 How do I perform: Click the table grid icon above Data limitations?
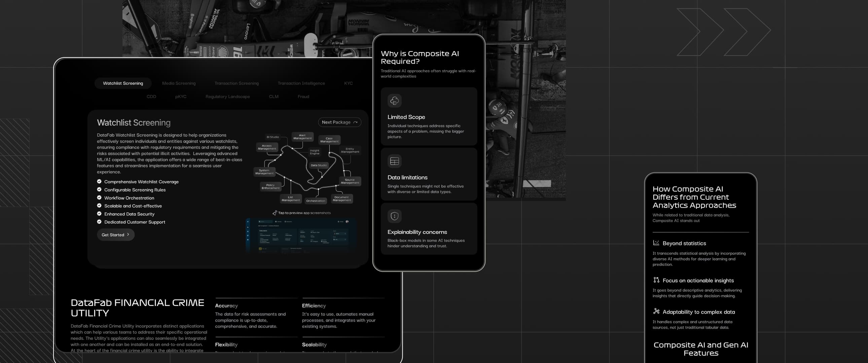(x=394, y=161)
